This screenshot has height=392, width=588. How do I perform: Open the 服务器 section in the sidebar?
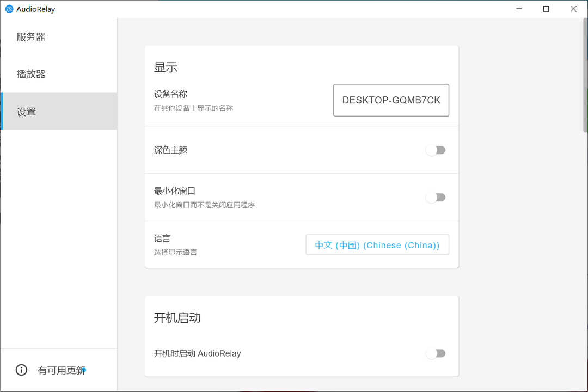coord(30,36)
